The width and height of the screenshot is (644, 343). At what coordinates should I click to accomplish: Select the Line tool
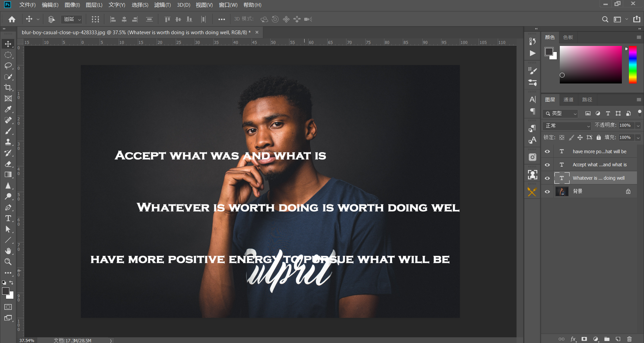8,240
